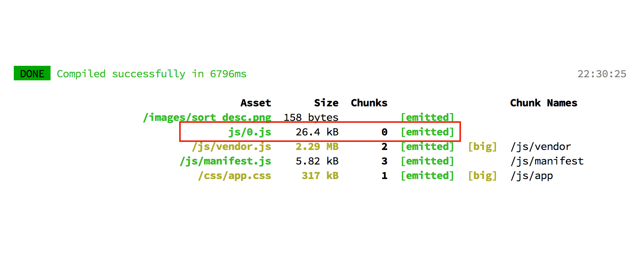
Task: Click the 26.4 kB size value
Action: (317, 132)
